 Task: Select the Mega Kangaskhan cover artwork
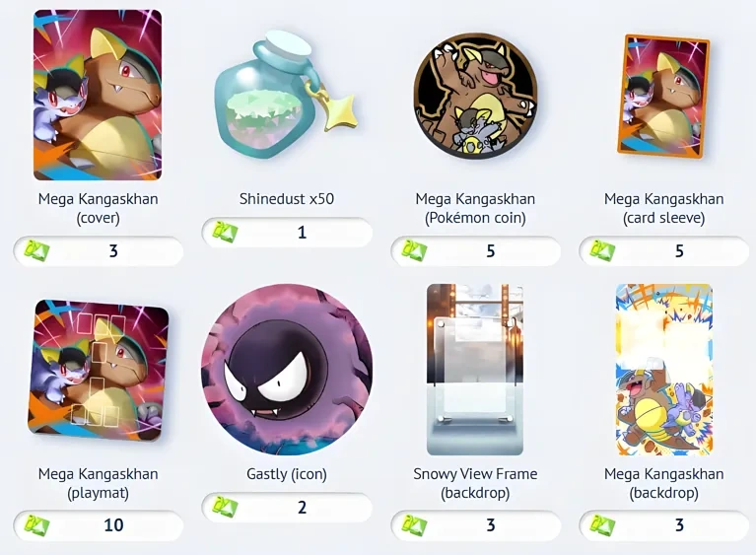point(98,95)
